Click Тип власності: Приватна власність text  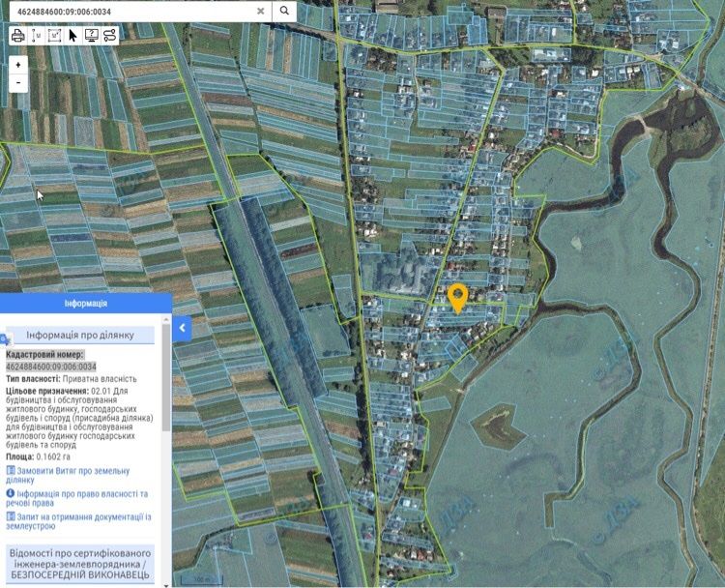[x=72, y=379]
